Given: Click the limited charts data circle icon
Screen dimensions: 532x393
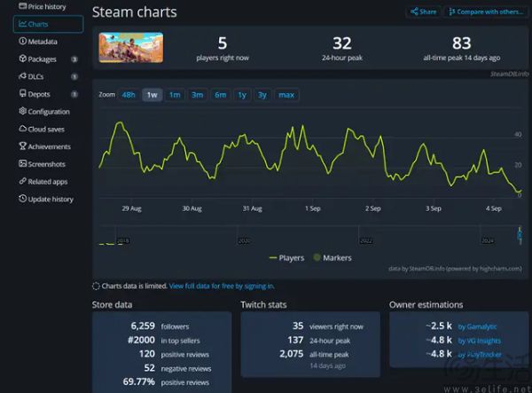Looking at the screenshot, I should pyautogui.click(x=96, y=286).
